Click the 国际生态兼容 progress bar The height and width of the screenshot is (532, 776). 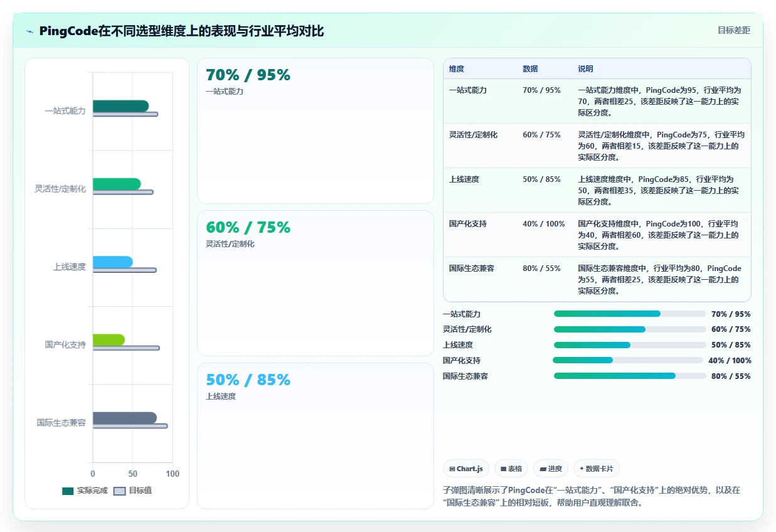[630, 376]
